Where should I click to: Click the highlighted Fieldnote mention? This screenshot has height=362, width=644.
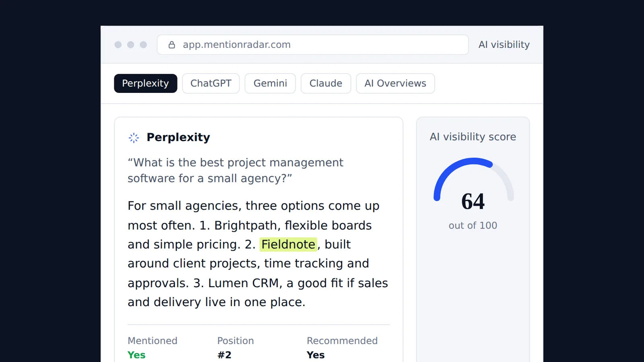click(288, 244)
